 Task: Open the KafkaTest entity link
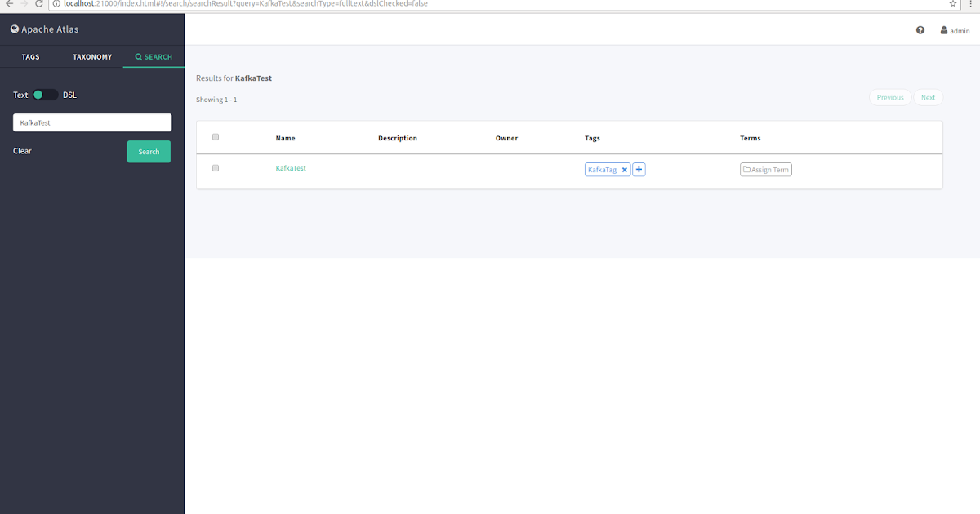pyautogui.click(x=292, y=167)
